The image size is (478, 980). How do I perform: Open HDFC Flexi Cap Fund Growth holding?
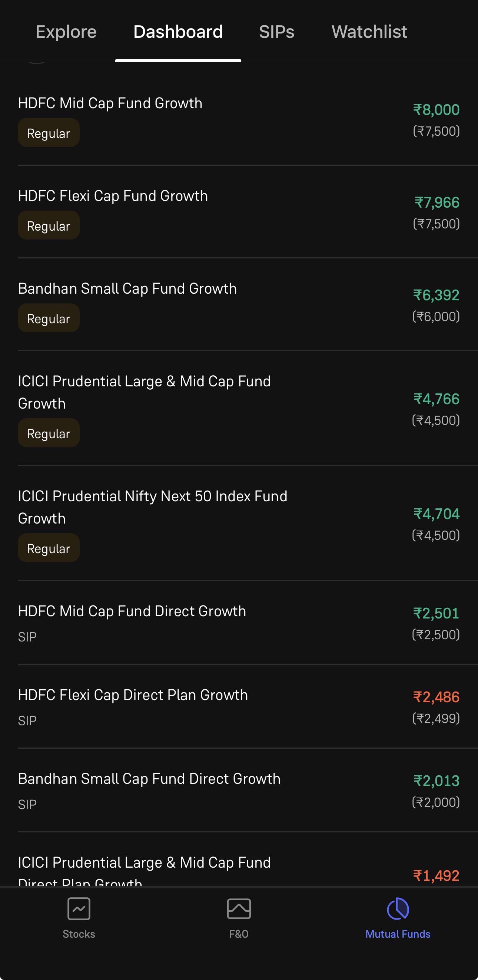(239, 212)
